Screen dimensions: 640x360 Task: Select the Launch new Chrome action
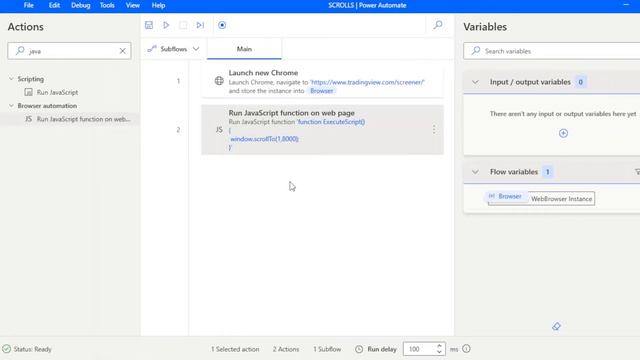[x=322, y=81]
